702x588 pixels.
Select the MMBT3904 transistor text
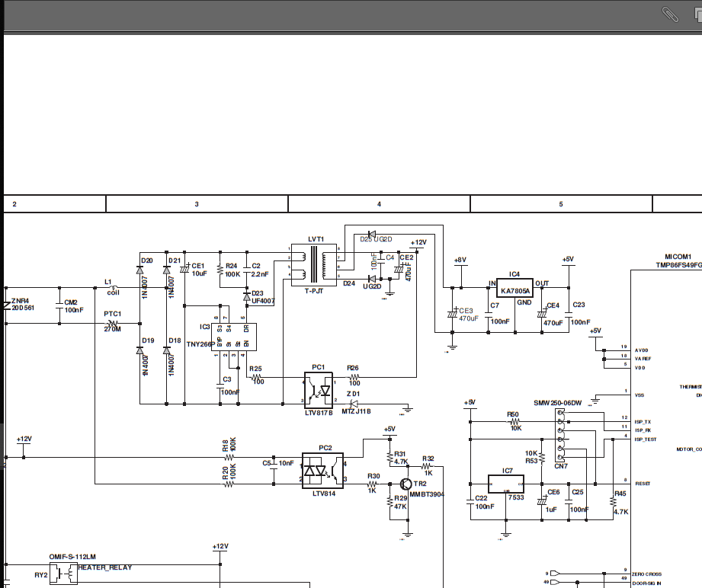[x=427, y=494]
